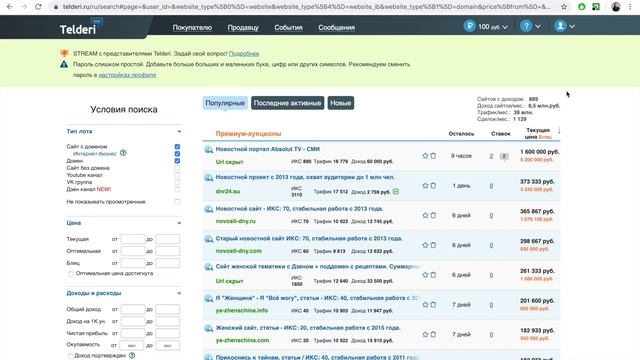Click magnifier icon of Absolut TV lot

coord(209,149)
